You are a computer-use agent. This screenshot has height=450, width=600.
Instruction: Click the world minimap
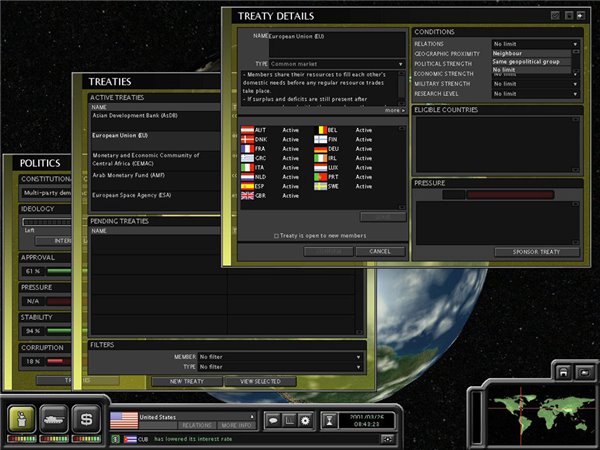pos(540,414)
